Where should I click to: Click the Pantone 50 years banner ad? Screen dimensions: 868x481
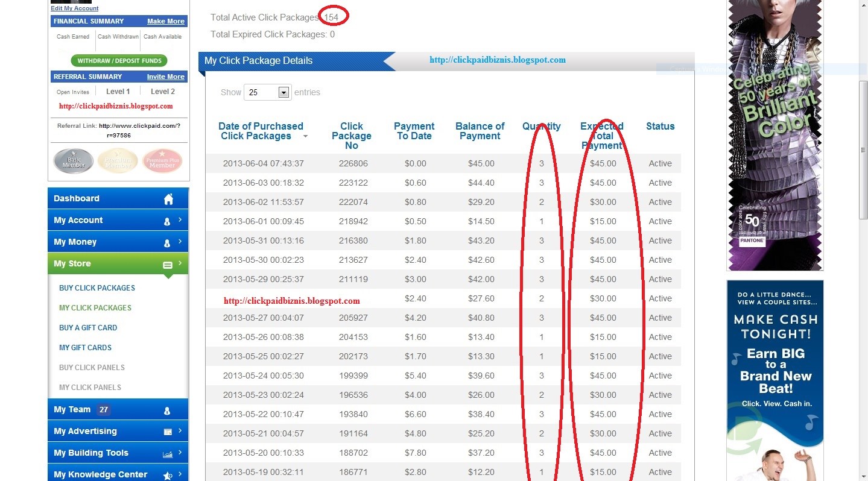click(775, 135)
